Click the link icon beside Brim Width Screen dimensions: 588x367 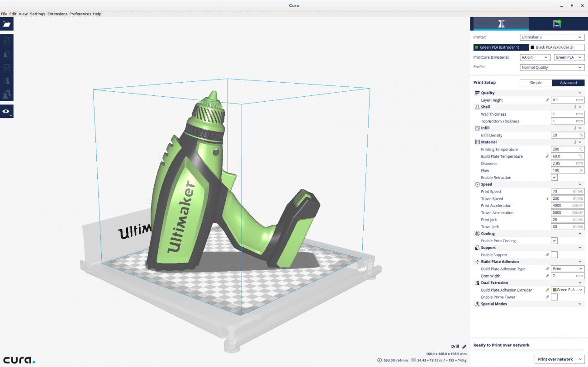(x=547, y=276)
